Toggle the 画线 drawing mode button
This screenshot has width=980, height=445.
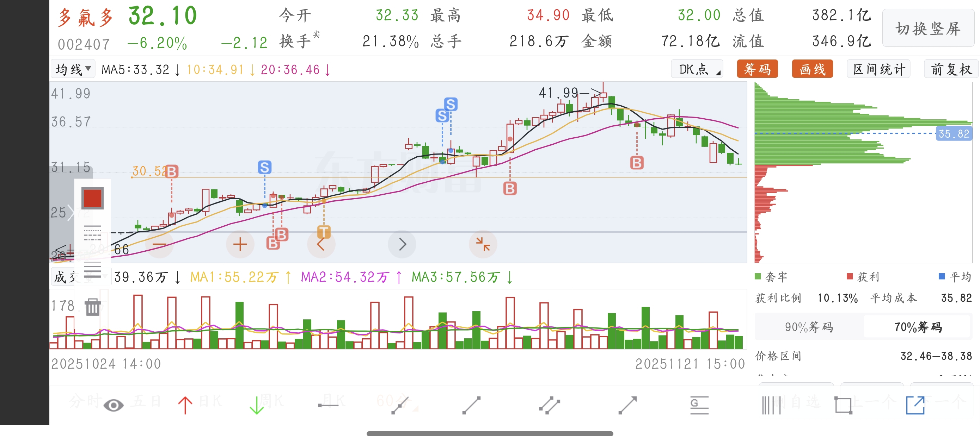(812, 69)
